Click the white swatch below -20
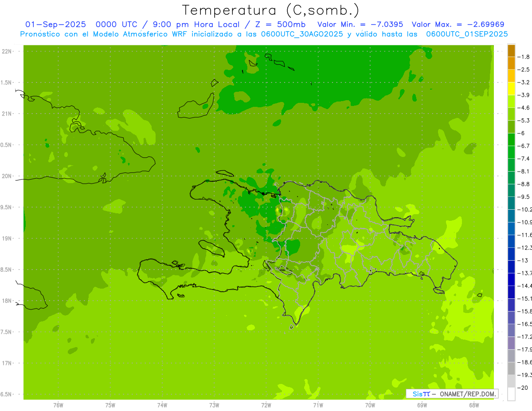Screen dimensions: 532x411 point(511,394)
